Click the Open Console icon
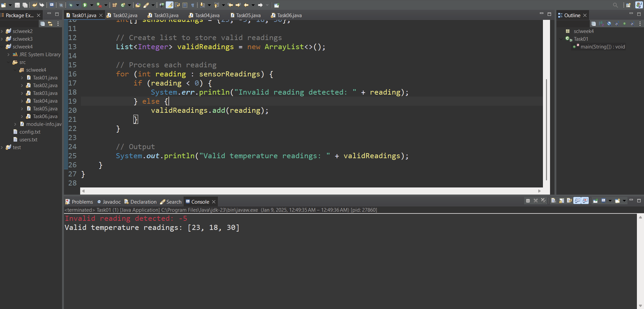644x309 pixels. coord(617,201)
